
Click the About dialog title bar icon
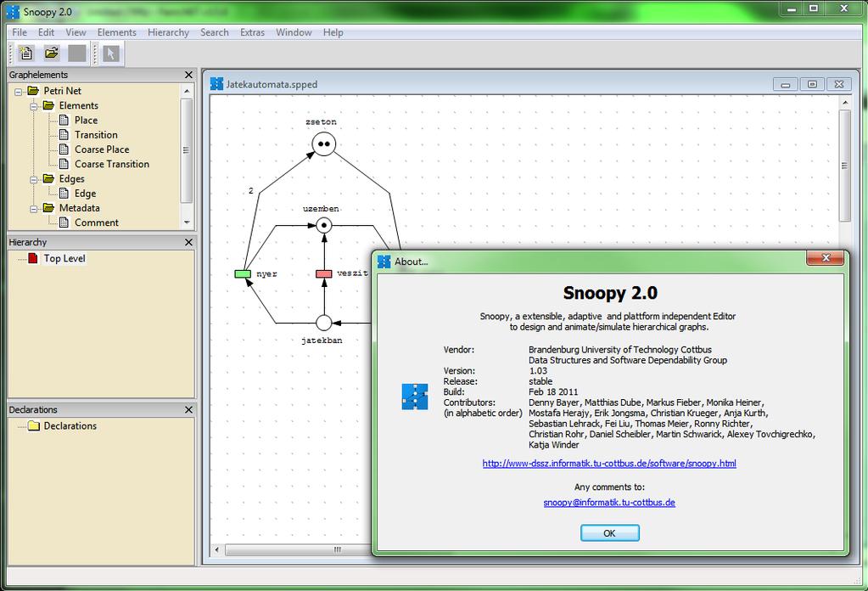tap(384, 262)
